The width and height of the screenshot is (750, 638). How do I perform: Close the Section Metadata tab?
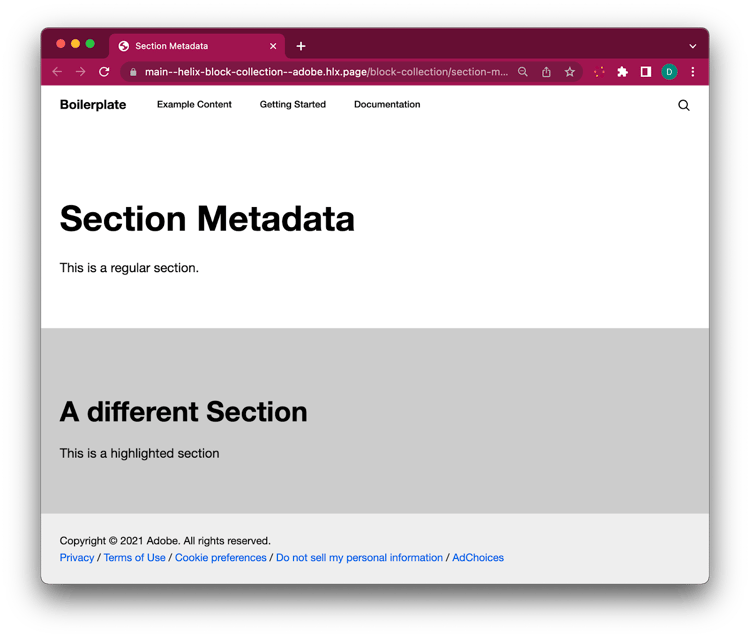click(273, 46)
